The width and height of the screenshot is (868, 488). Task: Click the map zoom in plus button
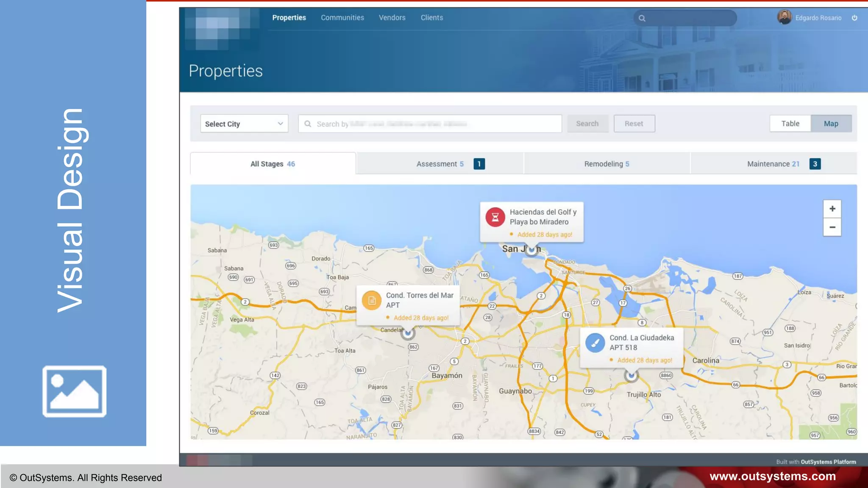click(x=832, y=209)
